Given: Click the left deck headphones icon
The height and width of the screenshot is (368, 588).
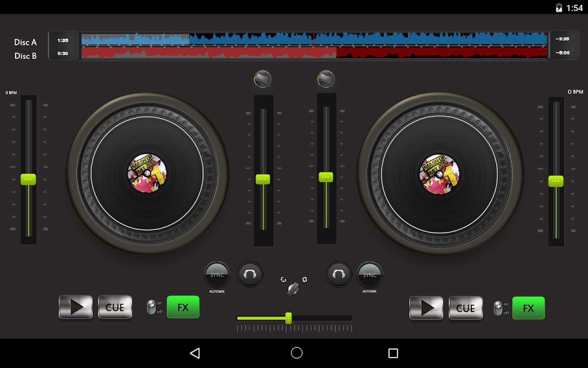Looking at the screenshot, I should click(250, 275).
